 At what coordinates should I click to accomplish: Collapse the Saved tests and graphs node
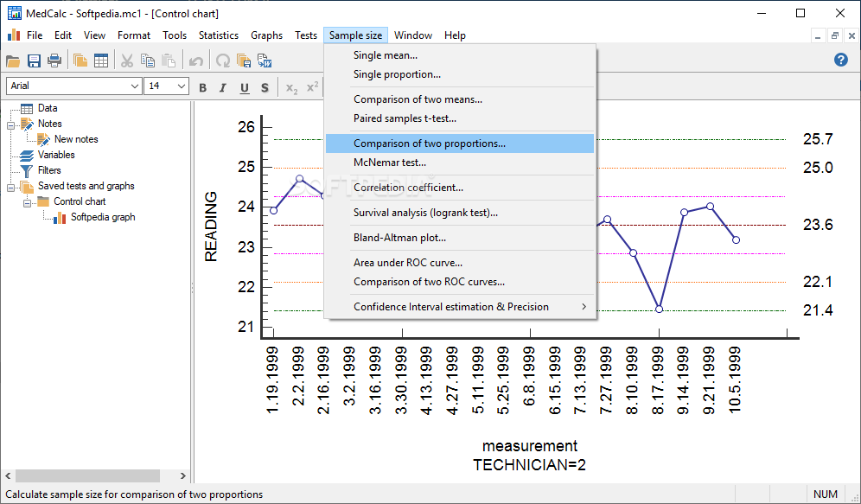pyautogui.click(x=11, y=188)
